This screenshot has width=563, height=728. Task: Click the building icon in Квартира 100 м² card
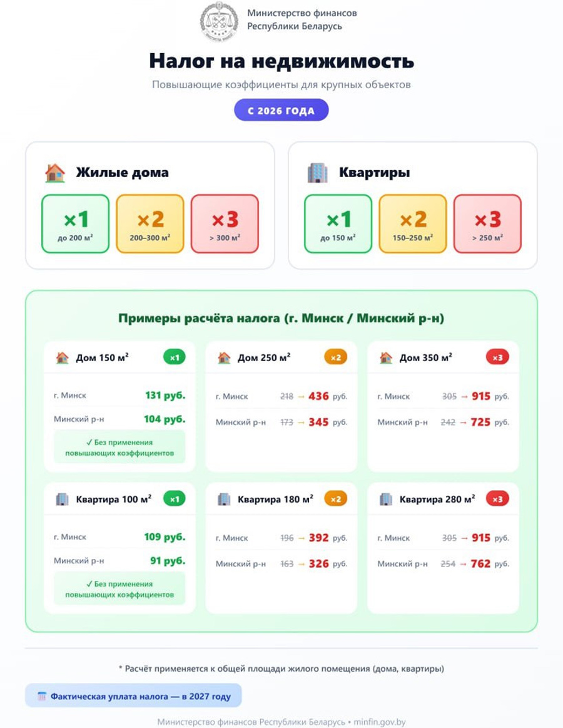tap(62, 499)
